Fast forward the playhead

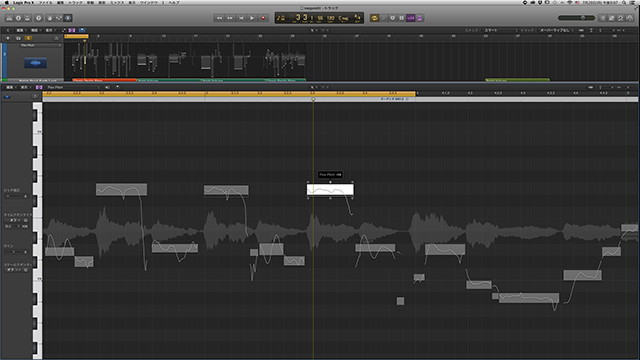click(230, 18)
